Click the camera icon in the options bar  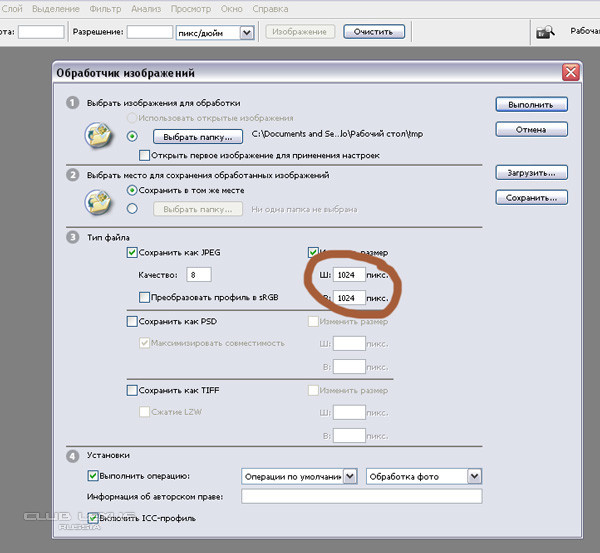point(544,32)
